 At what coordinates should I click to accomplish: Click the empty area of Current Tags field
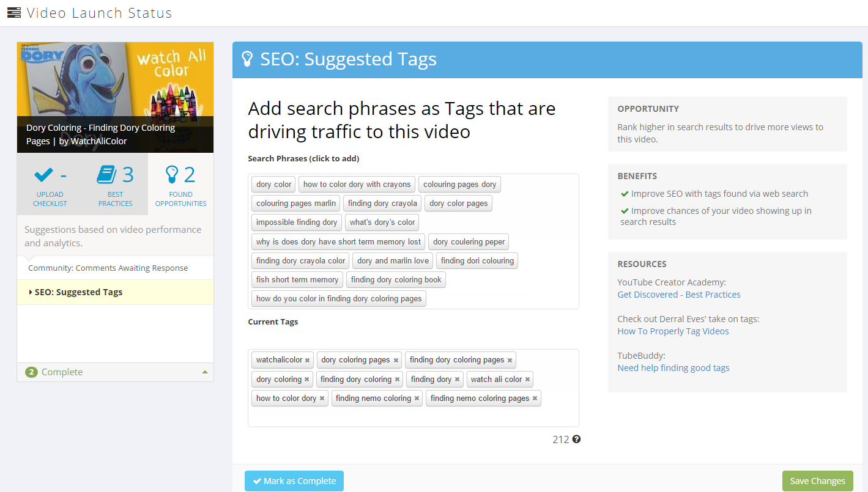point(413,417)
